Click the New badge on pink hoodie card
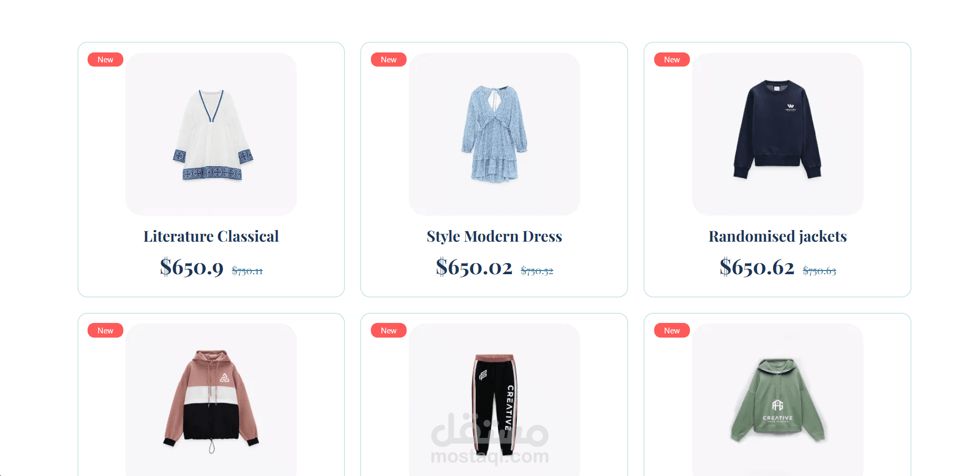The image size is (980, 476). (105, 330)
